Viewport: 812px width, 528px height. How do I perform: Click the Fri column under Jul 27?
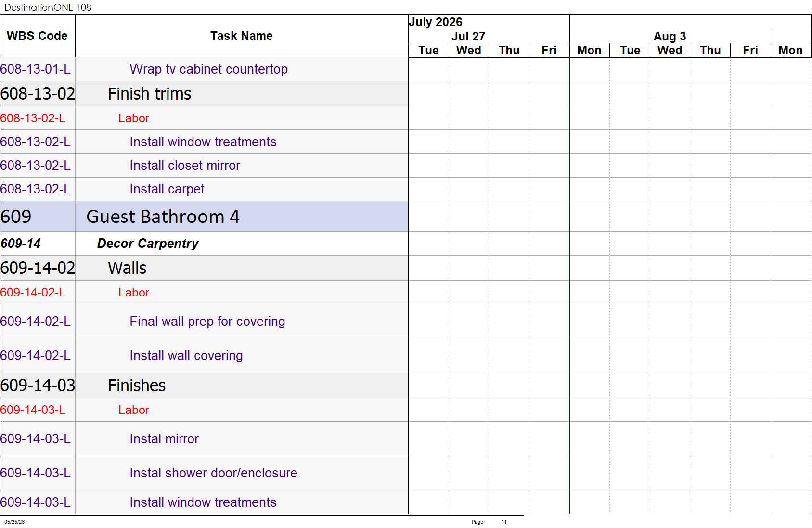tap(549, 51)
